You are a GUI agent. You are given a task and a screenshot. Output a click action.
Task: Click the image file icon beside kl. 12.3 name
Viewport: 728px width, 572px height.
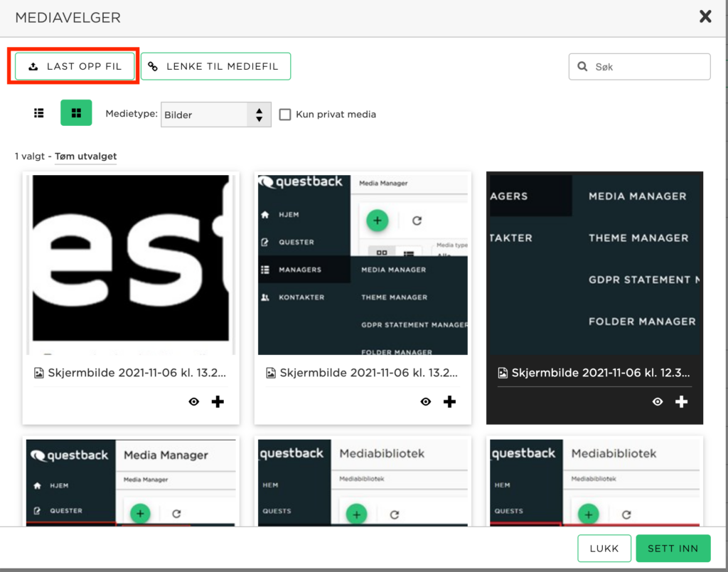click(x=503, y=373)
